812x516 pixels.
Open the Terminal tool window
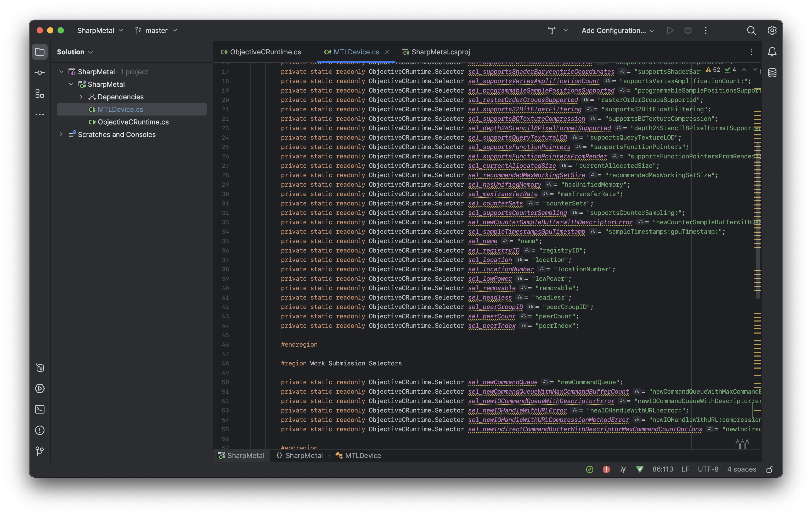pyautogui.click(x=40, y=409)
